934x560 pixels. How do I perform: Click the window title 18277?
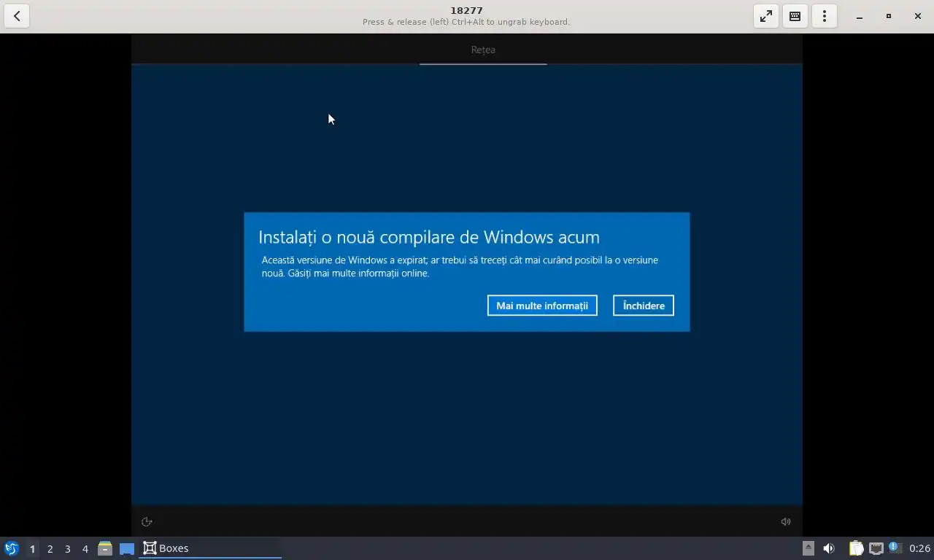point(466,10)
